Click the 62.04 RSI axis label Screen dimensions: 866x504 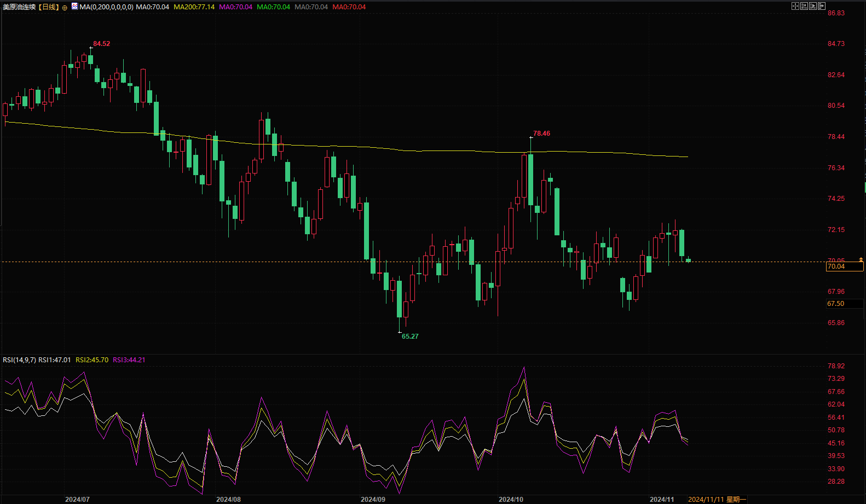(x=836, y=404)
